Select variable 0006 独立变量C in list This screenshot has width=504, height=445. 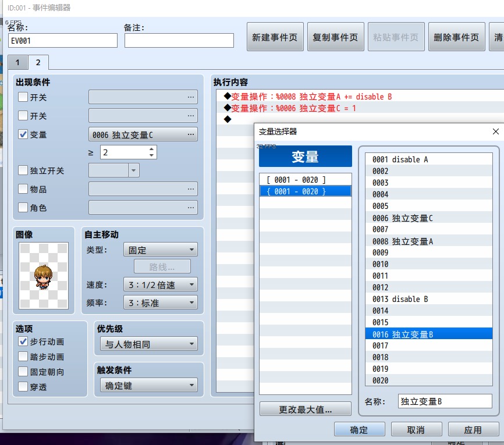point(429,218)
